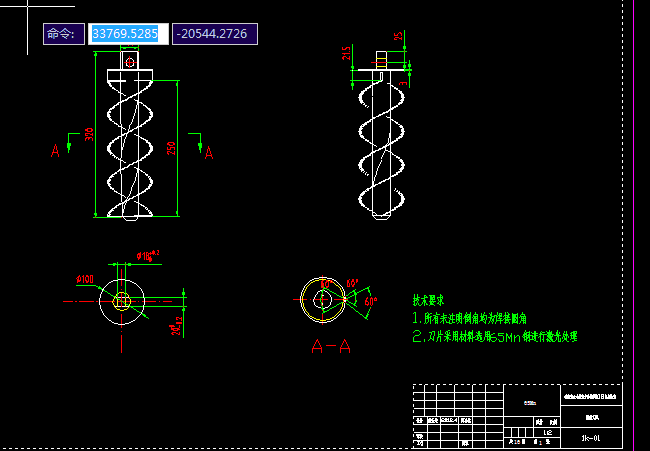
Task: Select the 21.5 dimension on side view
Action: tap(346, 53)
